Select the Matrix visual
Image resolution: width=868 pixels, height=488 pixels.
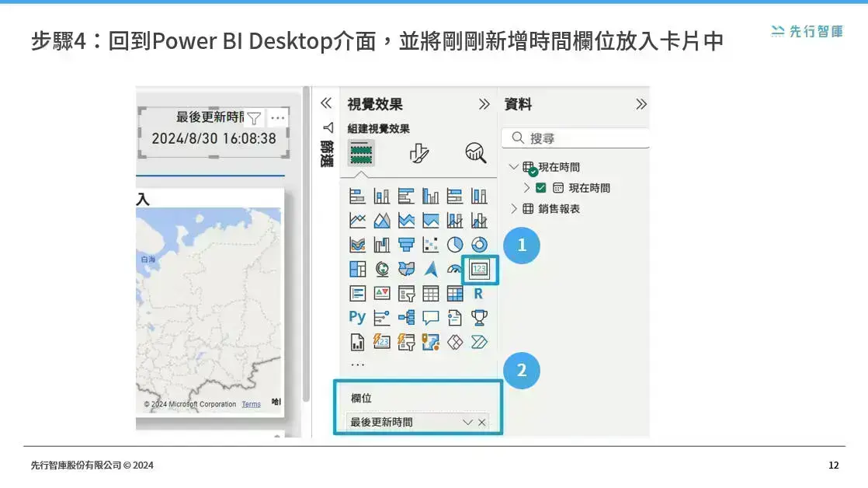point(454,294)
